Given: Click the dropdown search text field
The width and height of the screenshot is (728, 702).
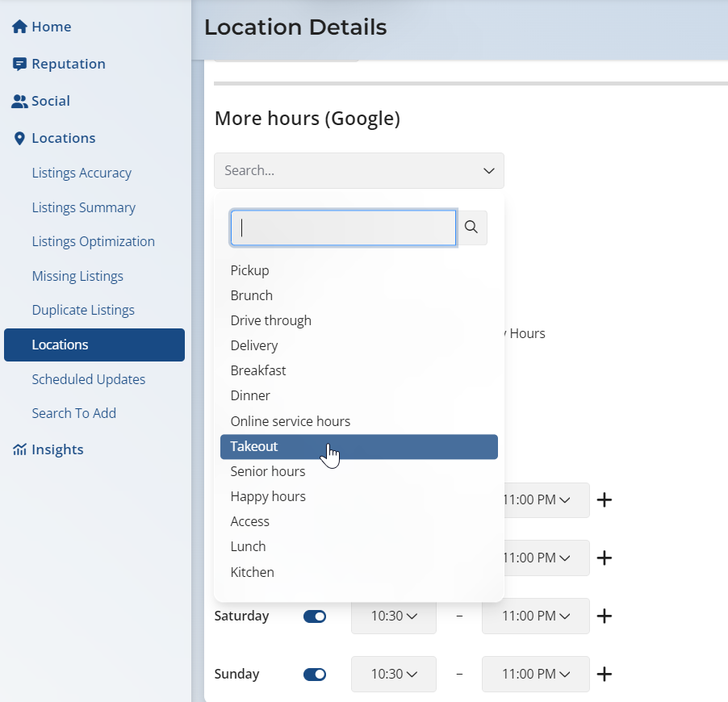Looking at the screenshot, I should (x=343, y=228).
